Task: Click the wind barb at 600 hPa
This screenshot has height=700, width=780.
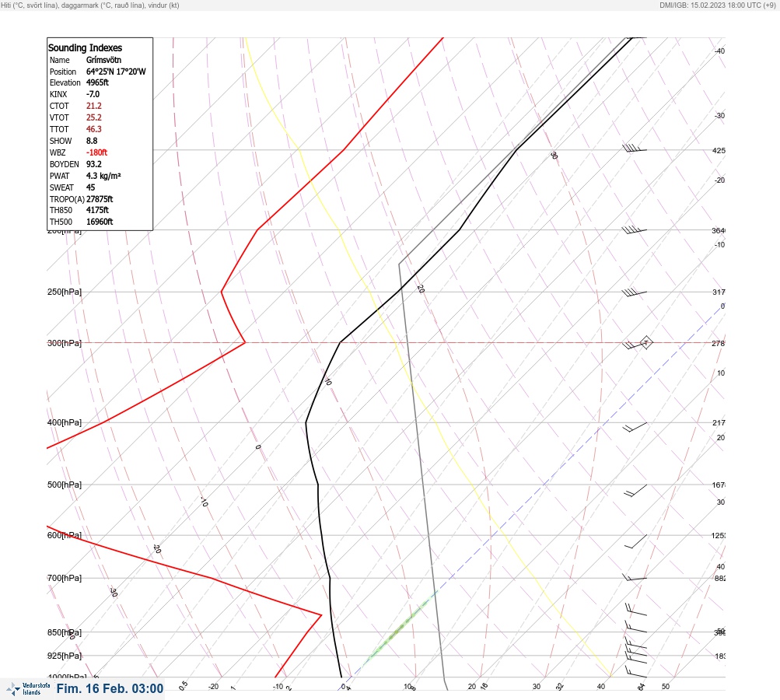Action: 636,541
